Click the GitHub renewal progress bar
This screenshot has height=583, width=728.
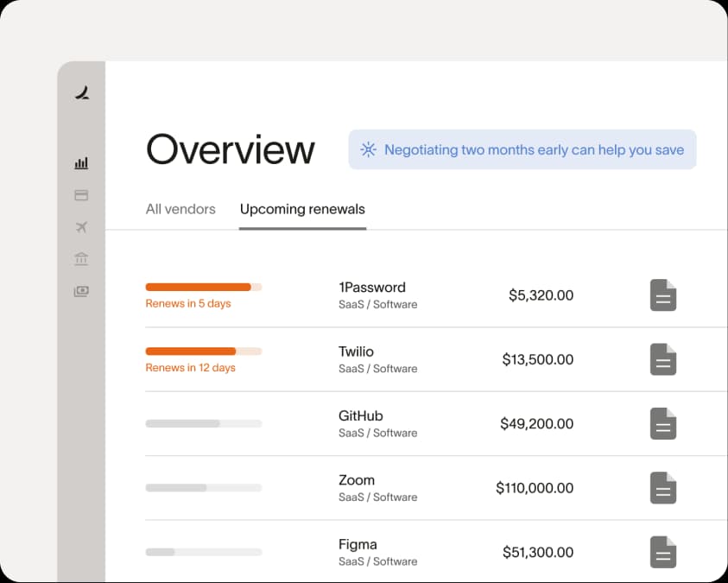pyautogui.click(x=203, y=424)
